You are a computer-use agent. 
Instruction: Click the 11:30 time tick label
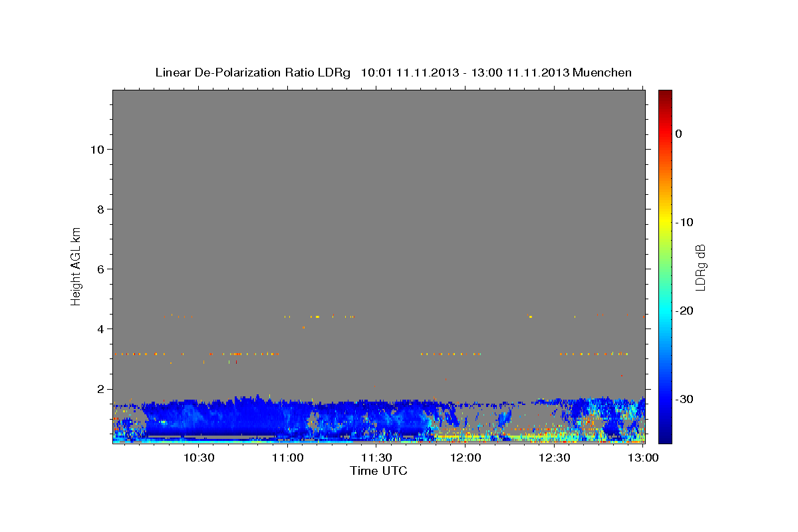click(377, 458)
